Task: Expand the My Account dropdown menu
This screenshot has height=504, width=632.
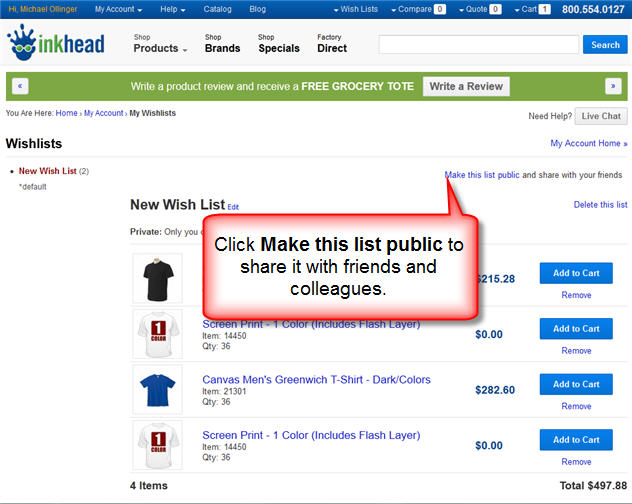Action: point(118,9)
